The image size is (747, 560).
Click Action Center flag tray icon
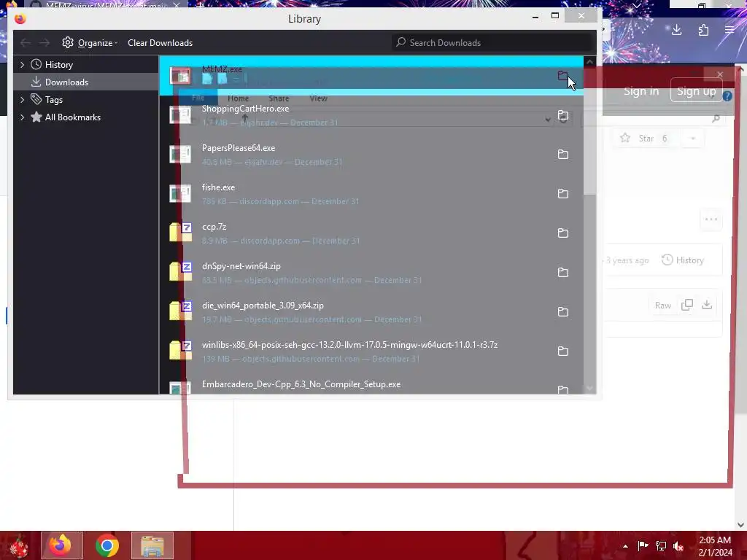coord(643,546)
